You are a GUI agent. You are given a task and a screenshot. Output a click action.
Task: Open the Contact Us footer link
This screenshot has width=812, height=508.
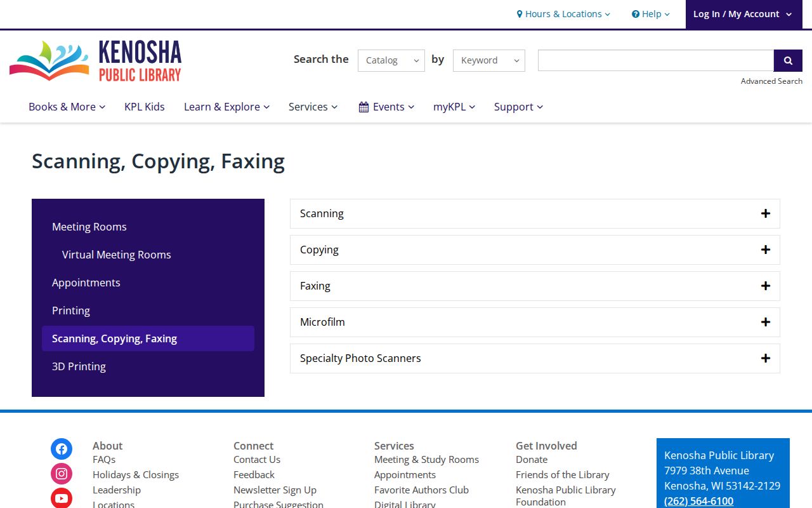click(x=257, y=459)
